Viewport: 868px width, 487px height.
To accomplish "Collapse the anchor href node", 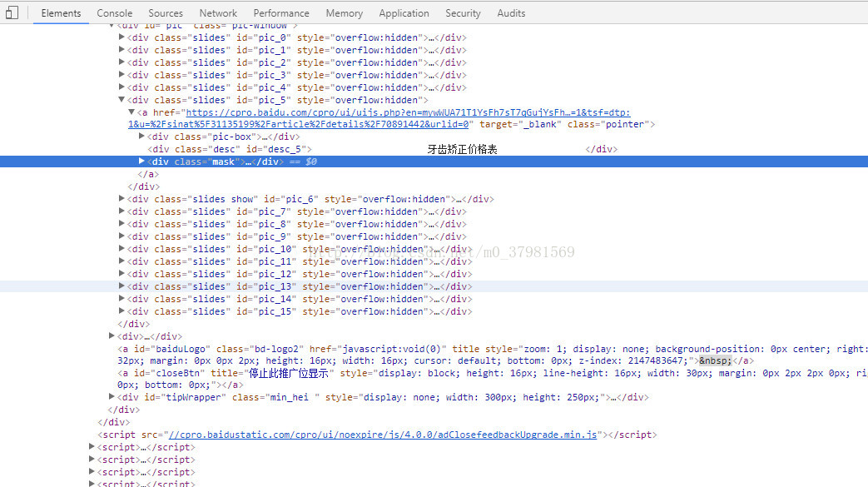I will point(131,112).
